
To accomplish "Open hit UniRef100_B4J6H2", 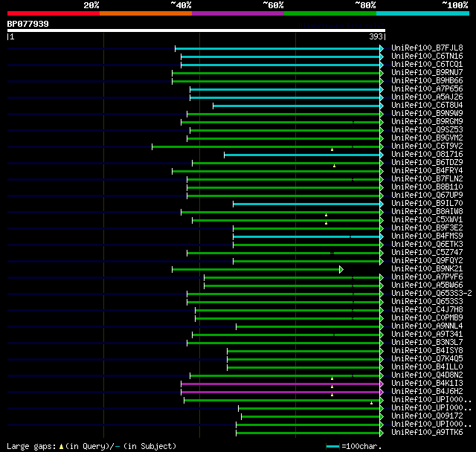I will coord(427,392).
